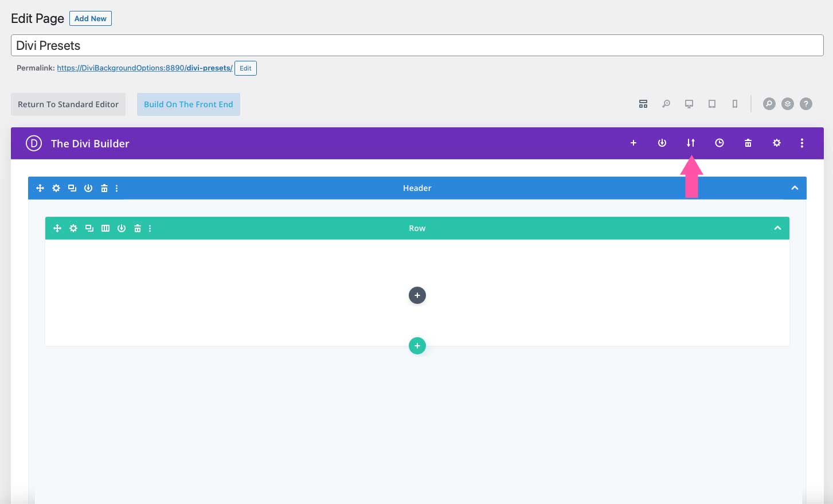This screenshot has width=833, height=504.
Task: Open the portability import/export tool
Action: (691, 143)
